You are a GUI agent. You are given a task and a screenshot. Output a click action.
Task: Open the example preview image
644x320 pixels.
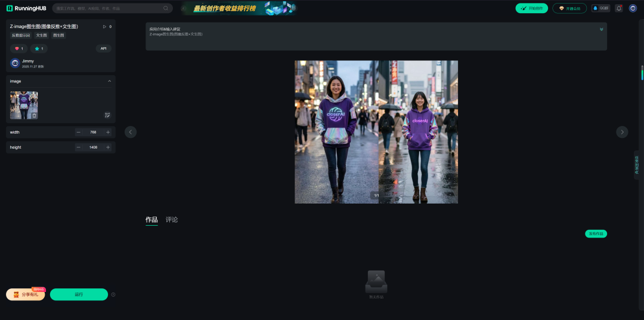click(376, 132)
